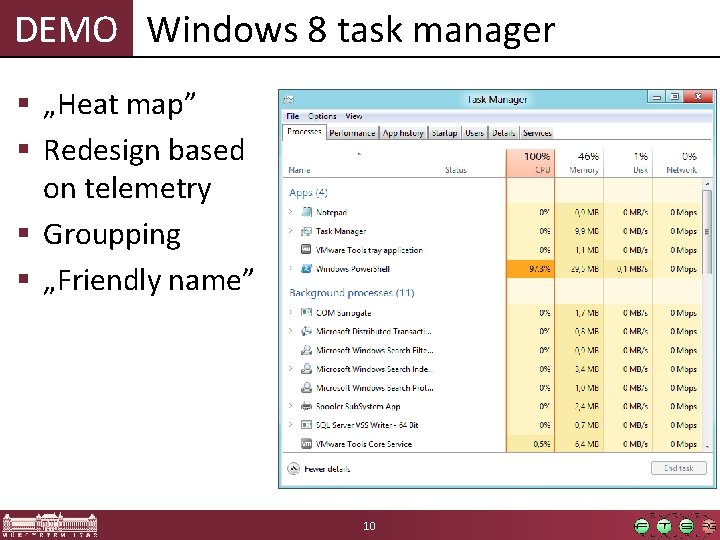Expand the Notepad process row
The width and height of the screenshot is (720, 540).
[291, 212]
